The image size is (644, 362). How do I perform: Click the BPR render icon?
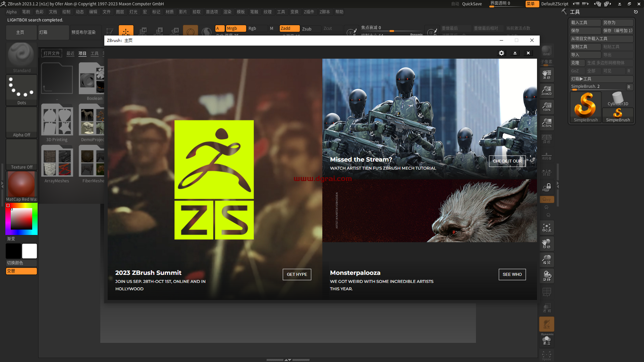pyautogui.click(x=546, y=51)
